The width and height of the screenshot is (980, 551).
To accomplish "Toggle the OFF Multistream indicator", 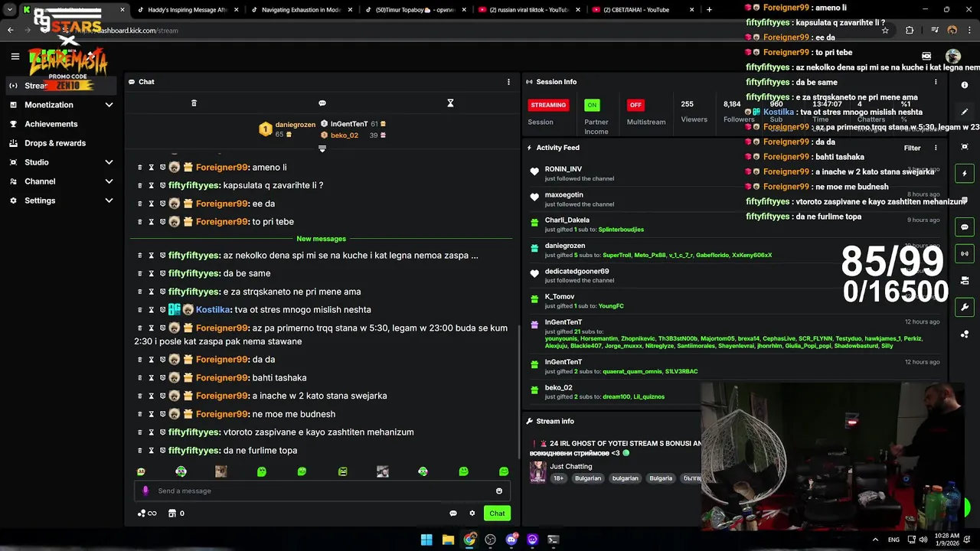I will (x=635, y=105).
